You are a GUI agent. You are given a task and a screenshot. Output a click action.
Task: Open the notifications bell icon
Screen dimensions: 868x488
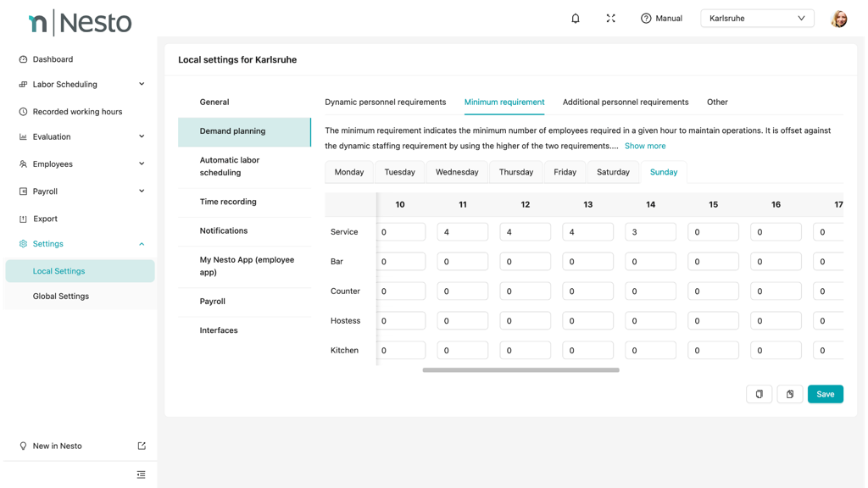pyautogui.click(x=576, y=18)
